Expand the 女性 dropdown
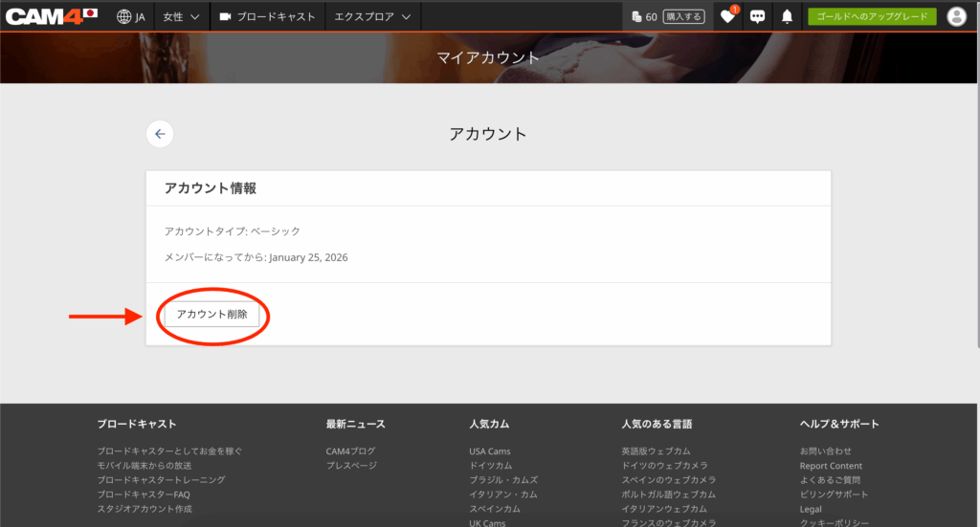The width and height of the screenshot is (980, 527). tap(181, 17)
